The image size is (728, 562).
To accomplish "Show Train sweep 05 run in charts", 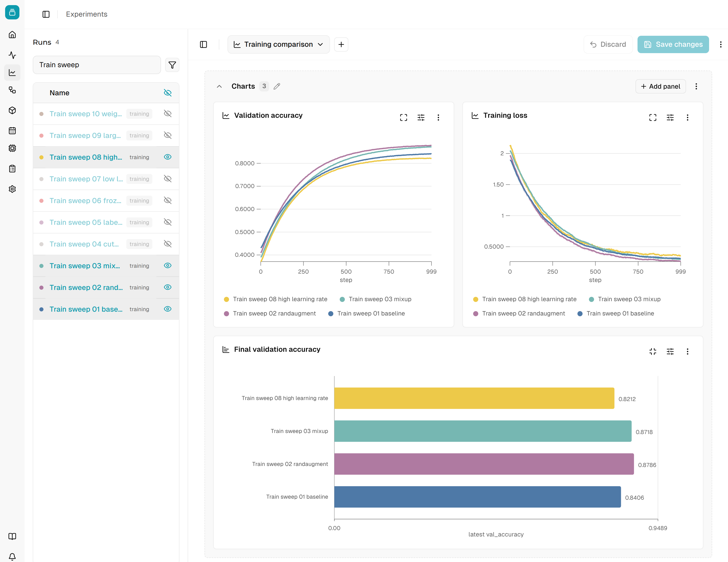I will pos(168,222).
